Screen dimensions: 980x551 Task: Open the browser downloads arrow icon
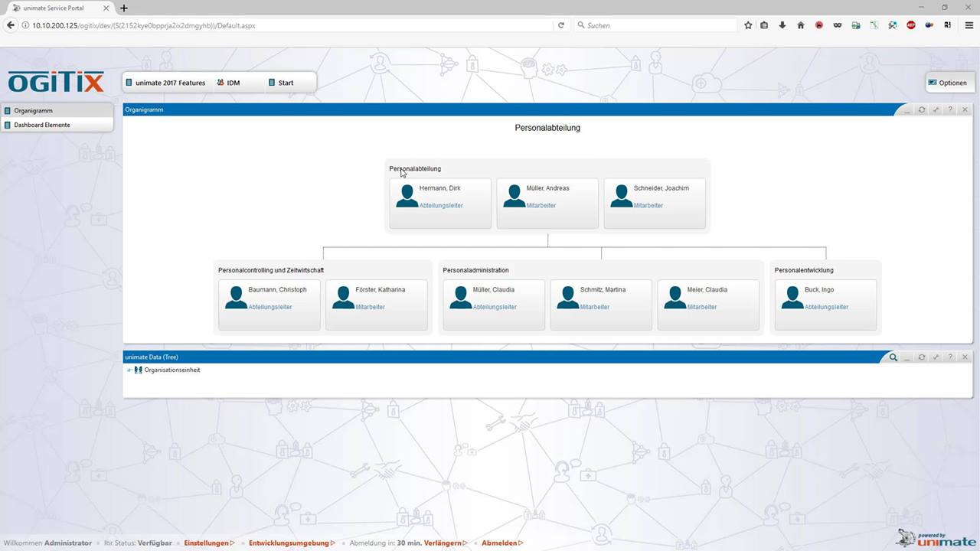point(782,25)
